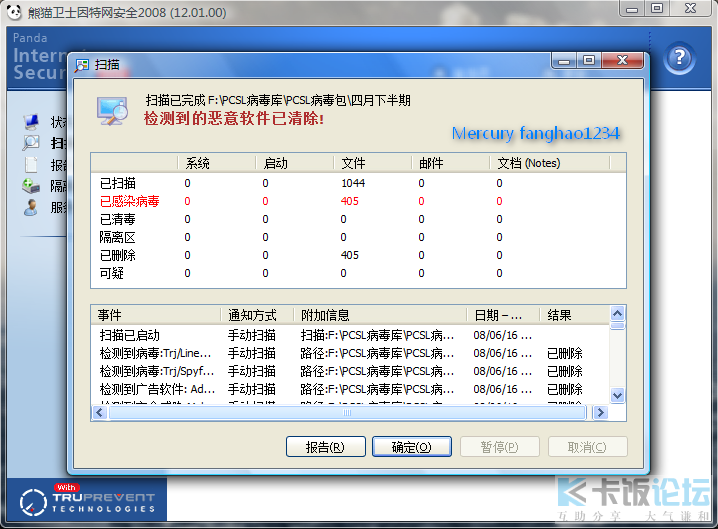The image size is (718, 529).
Task: Click the scan computer magnifier icon
Action: [x=112, y=111]
